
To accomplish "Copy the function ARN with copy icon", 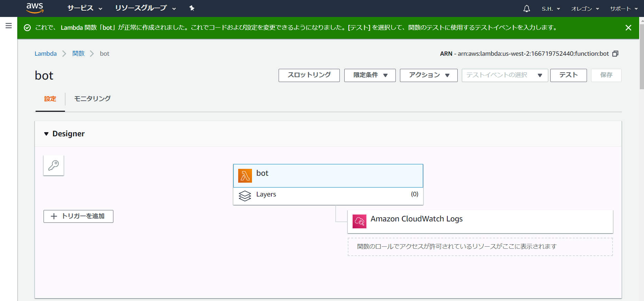I will [x=615, y=54].
